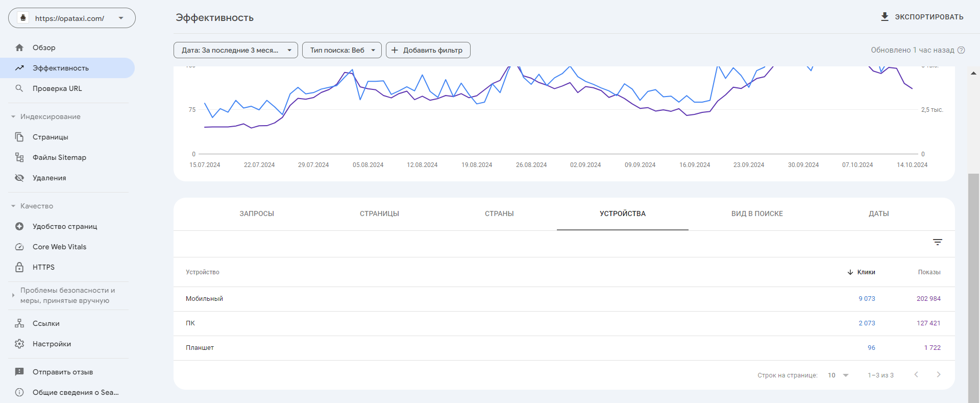Open the property selector opataxi.com dropdown

[x=72, y=18]
